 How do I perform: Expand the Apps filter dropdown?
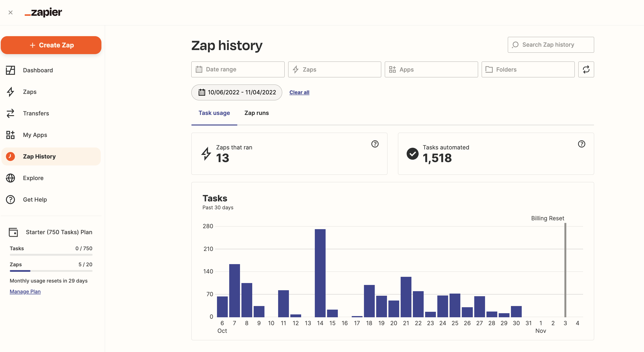pos(431,69)
